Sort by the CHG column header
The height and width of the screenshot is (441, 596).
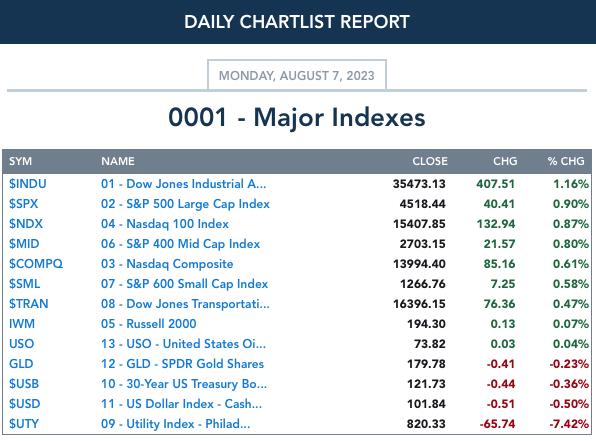pos(505,161)
